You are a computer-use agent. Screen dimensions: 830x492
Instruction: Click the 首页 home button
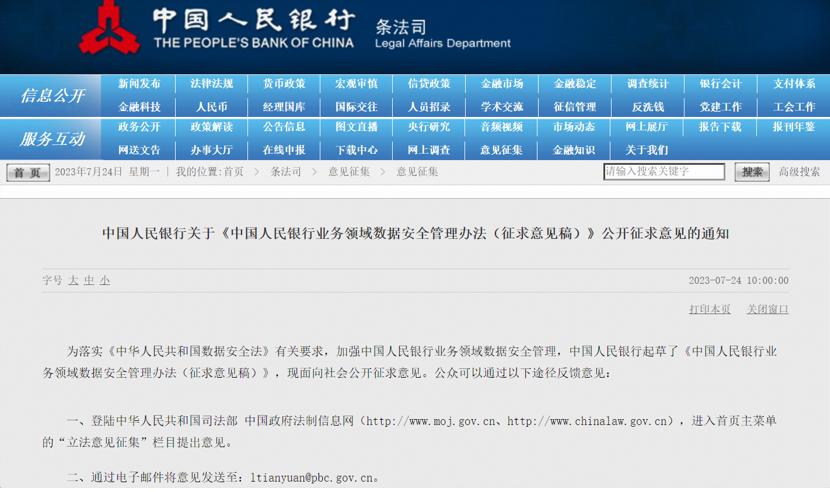coord(28,173)
